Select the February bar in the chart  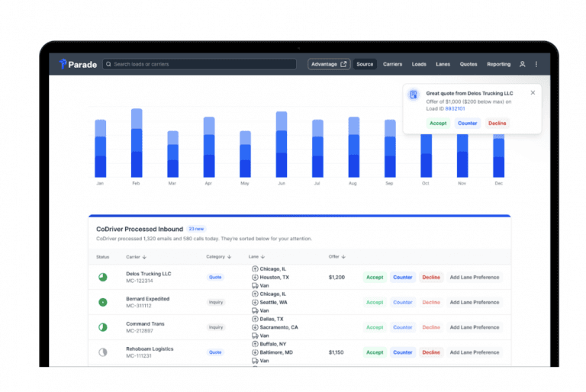137,143
